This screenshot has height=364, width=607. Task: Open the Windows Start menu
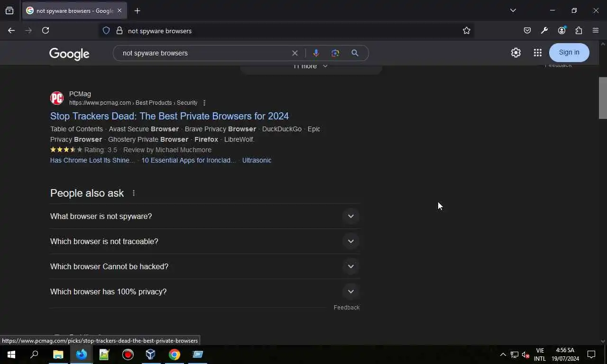11,355
